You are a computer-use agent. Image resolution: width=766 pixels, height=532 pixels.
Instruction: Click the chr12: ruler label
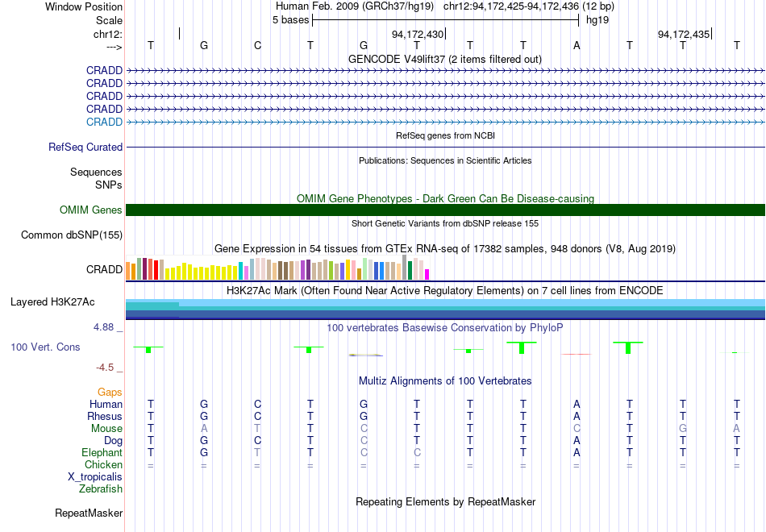pyautogui.click(x=108, y=34)
